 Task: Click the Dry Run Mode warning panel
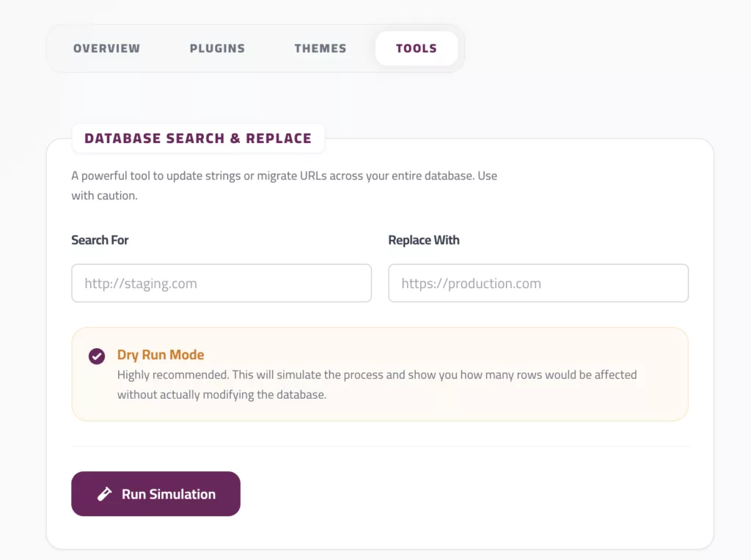coord(381,374)
